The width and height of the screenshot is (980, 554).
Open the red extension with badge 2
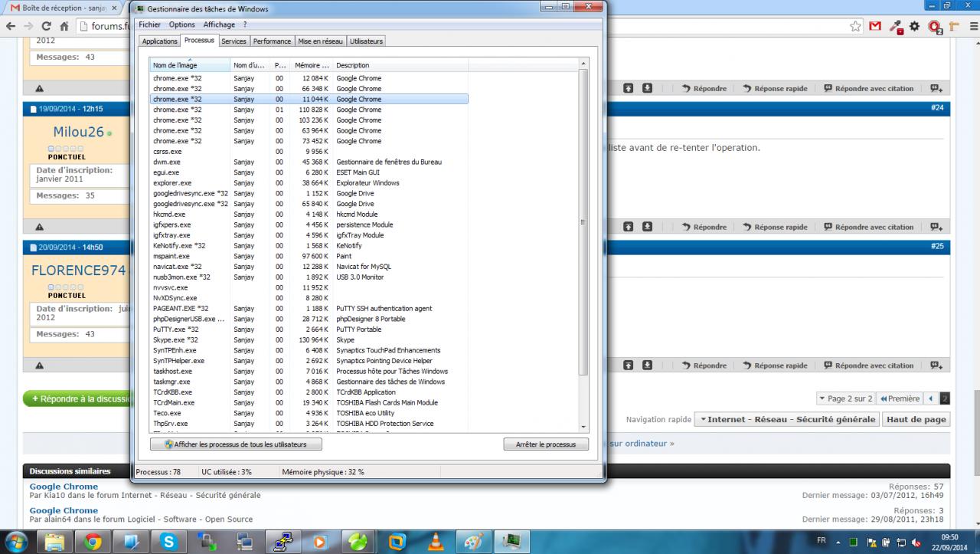coord(935,27)
